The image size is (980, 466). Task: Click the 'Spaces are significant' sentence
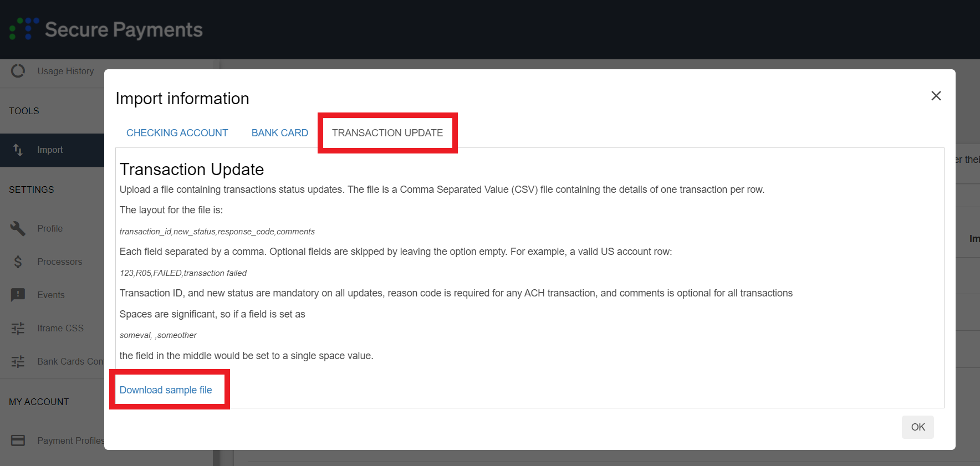tap(212, 314)
